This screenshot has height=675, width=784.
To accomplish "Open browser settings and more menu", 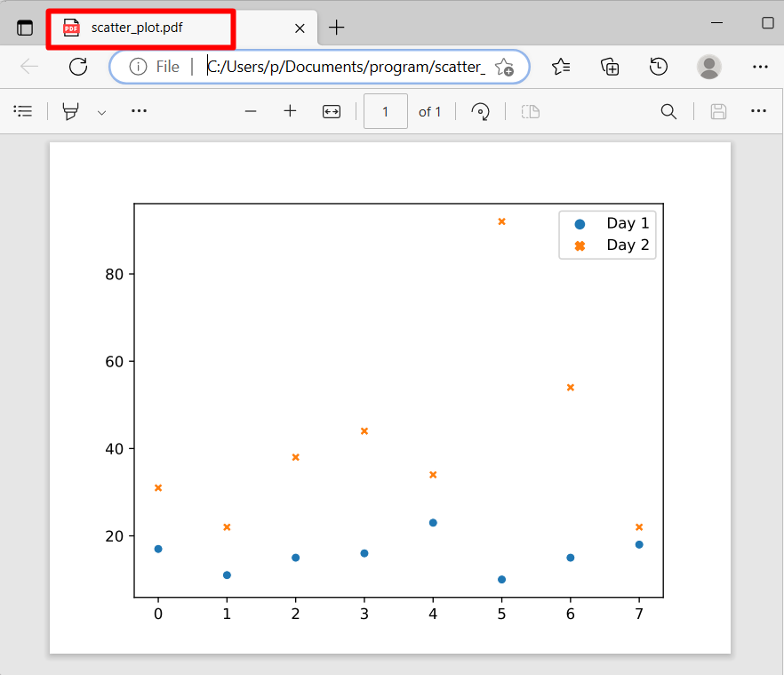I will pyautogui.click(x=760, y=67).
